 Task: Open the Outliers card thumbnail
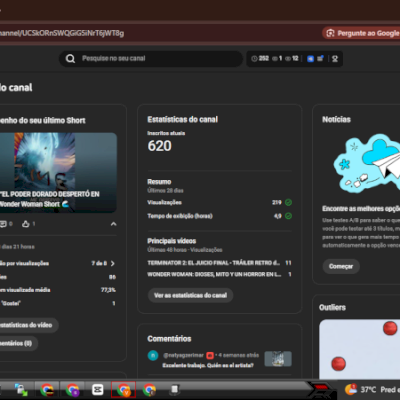pyautogui.click(x=360, y=349)
